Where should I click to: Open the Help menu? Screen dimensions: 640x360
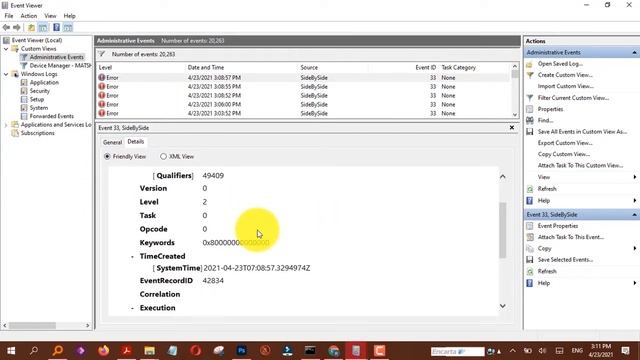tap(69, 16)
